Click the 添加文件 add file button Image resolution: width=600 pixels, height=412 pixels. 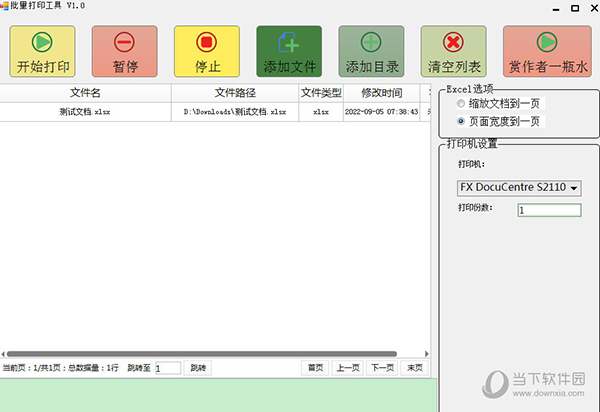tap(289, 52)
